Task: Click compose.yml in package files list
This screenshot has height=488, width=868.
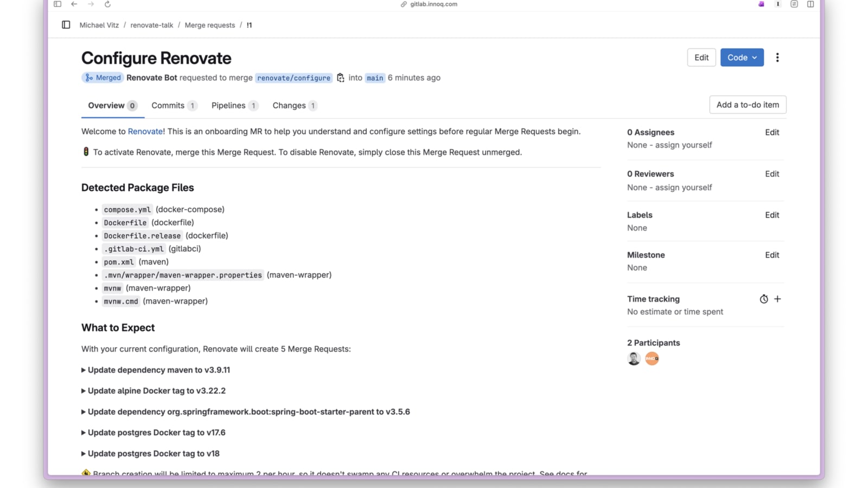Action: coord(127,210)
